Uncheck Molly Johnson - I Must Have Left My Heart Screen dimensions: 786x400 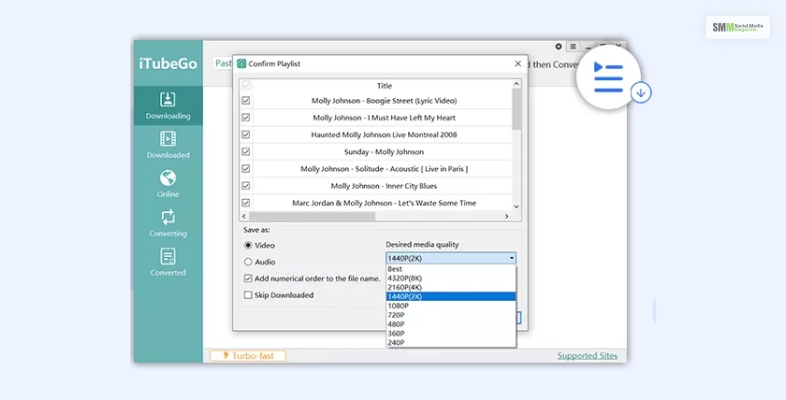coord(246,118)
